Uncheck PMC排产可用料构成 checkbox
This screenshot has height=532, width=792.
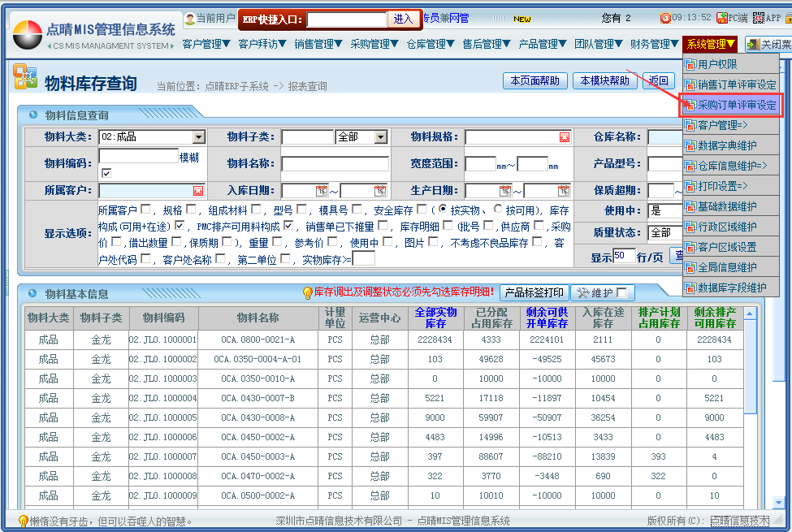click(288, 225)
